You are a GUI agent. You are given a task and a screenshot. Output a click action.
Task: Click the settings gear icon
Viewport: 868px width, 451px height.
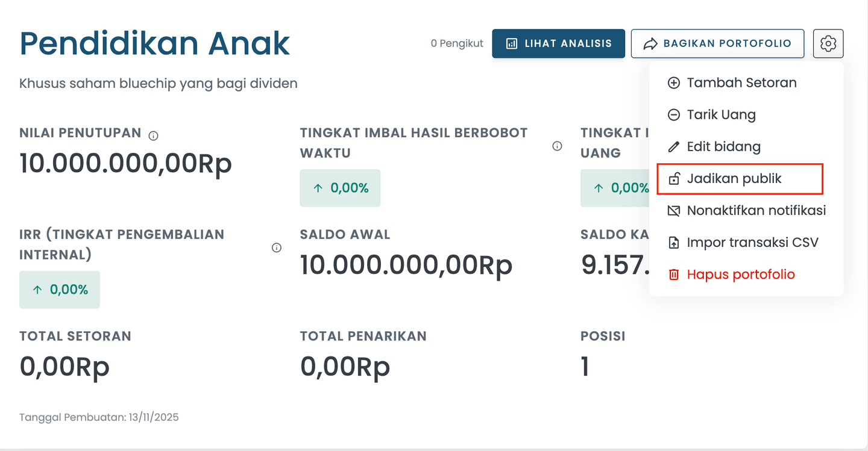click(x=828, y=43)
